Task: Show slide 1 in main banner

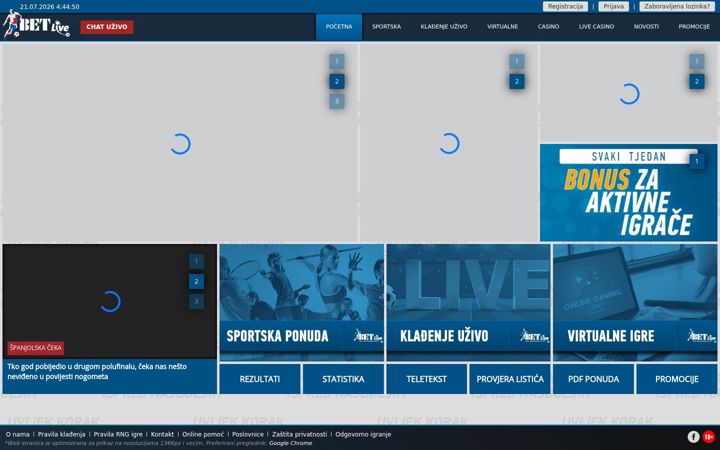Action: [x=337, y=62]
